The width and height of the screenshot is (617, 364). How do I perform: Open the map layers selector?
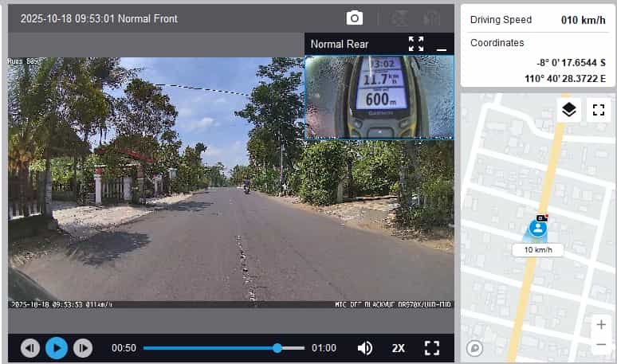pos(568,110)
